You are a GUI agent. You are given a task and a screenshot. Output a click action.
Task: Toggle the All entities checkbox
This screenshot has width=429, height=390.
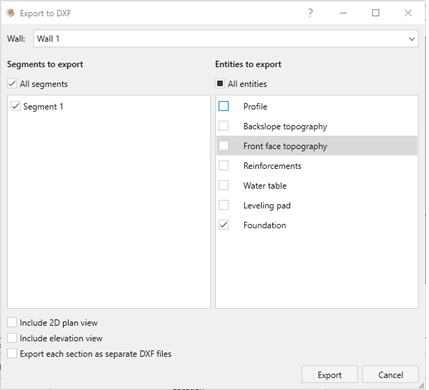[220, 84]
